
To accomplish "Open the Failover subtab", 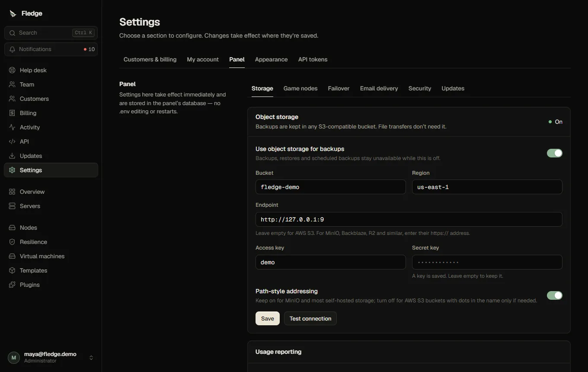I will (339, 88).
